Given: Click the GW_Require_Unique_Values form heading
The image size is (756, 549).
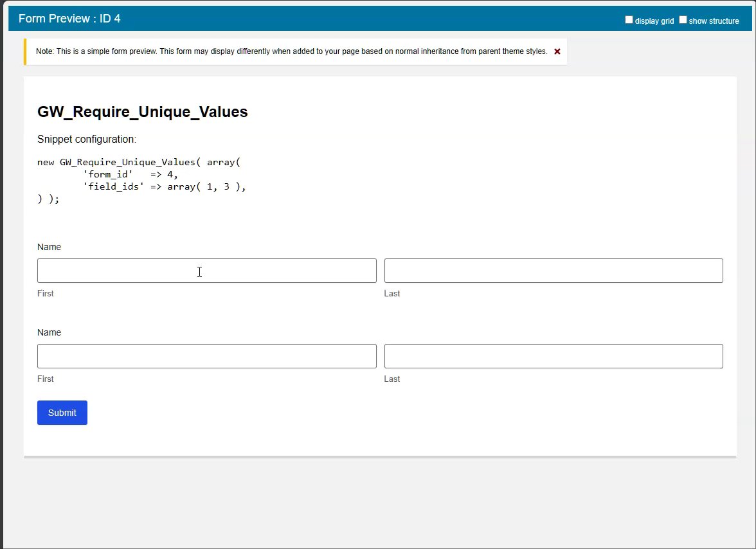Looking at the screenshot, I should coord(143,112).
